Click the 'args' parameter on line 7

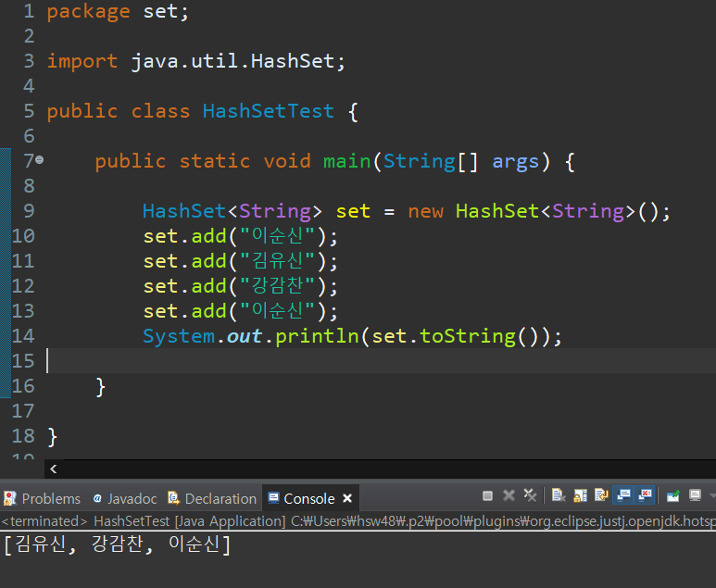click(516, 162)
